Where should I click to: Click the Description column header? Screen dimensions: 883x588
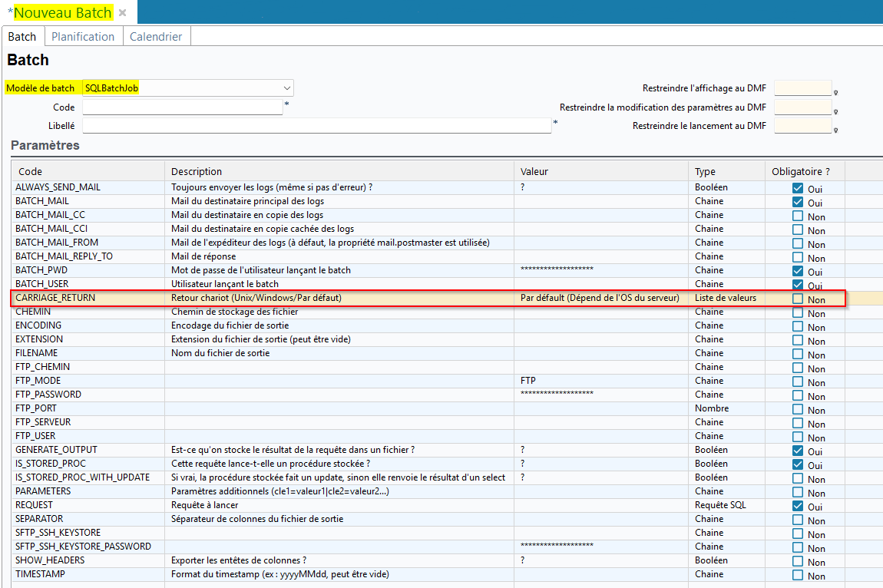click(x=339, y=171)
